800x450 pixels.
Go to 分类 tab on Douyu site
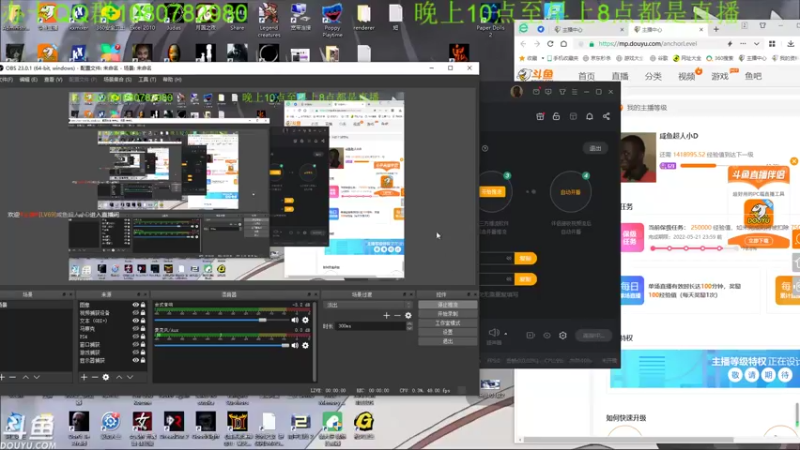click(653, 76)
